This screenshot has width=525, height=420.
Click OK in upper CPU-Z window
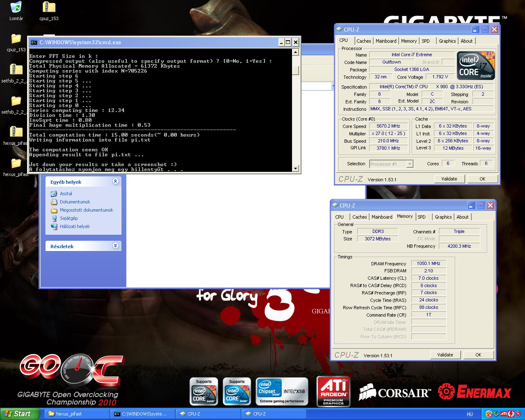(x=482, y=179)
